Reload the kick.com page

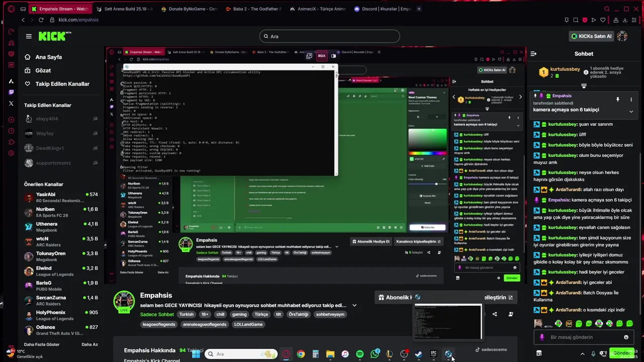coord(41,20)
